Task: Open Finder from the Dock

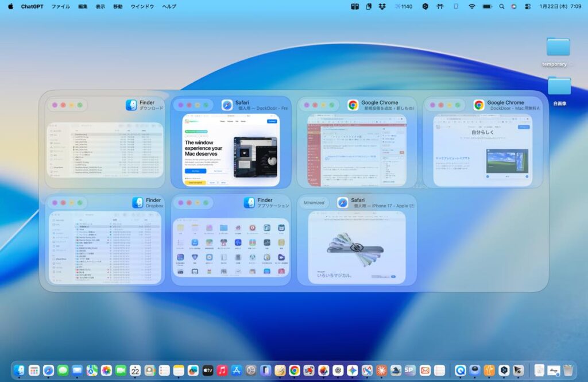Action: 19,371
